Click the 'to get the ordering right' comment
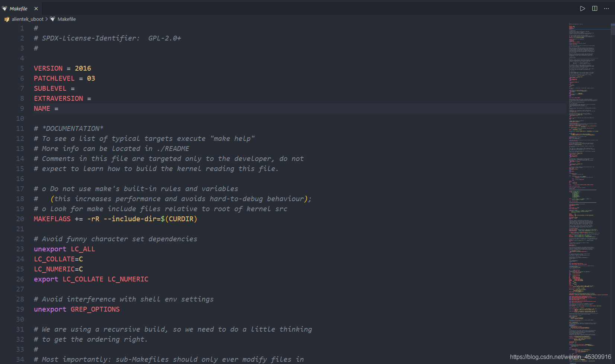The image size is (615, 364). [x=91, y=339]
